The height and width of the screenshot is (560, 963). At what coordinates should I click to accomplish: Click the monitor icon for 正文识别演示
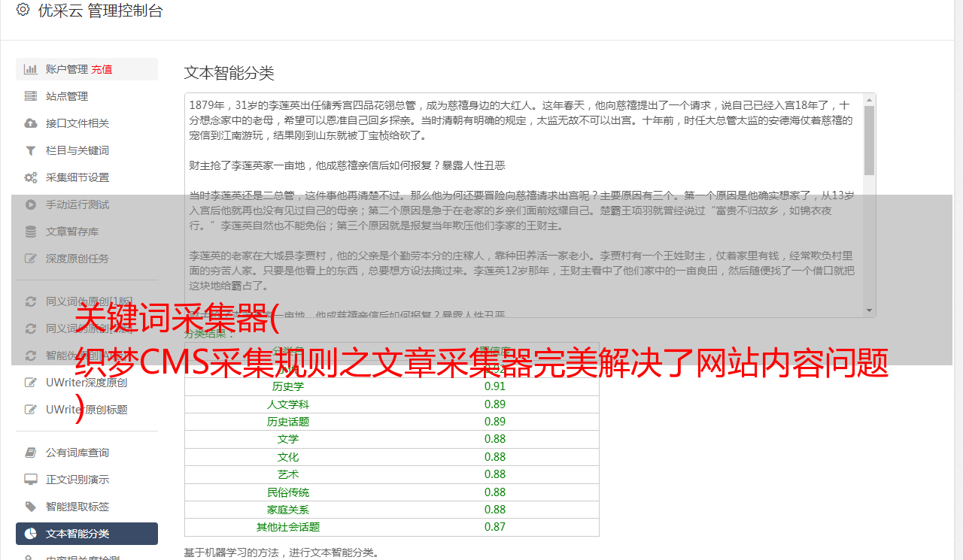pos(31,480)
